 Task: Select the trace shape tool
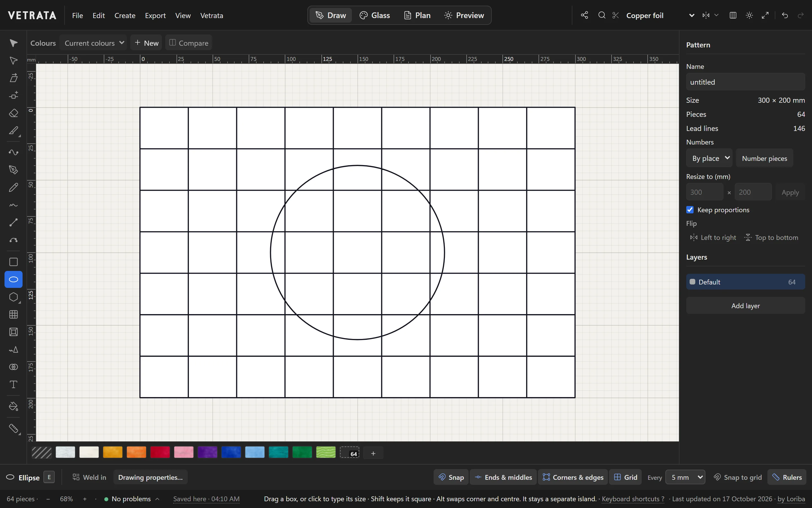click(x=14, y=349)
